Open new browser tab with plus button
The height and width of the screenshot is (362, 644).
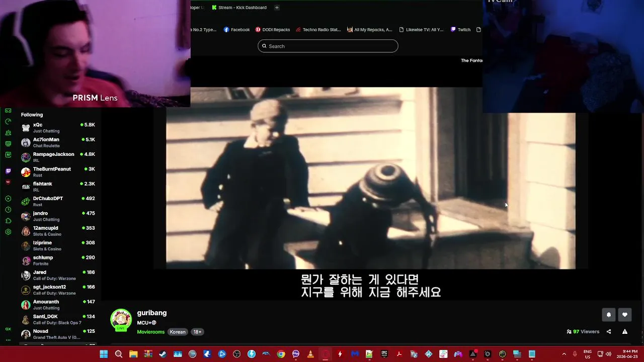tap(276, 8)
